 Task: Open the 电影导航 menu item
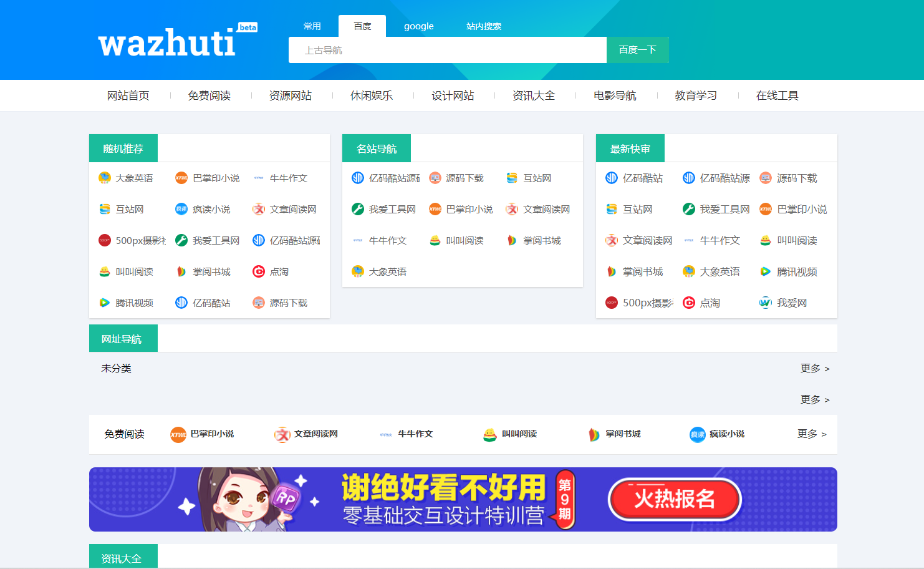point(615,95)
